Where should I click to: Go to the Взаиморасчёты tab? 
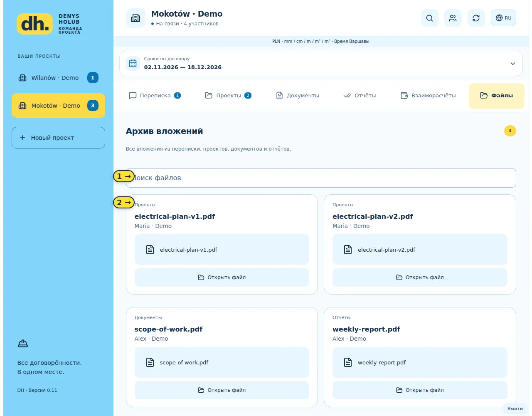(x=428, y=96)
